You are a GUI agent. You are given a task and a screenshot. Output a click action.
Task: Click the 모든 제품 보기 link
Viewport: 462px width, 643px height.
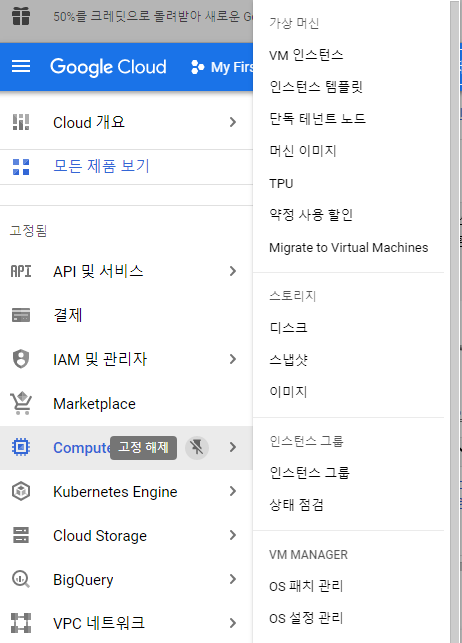click(x=101, y=166)
